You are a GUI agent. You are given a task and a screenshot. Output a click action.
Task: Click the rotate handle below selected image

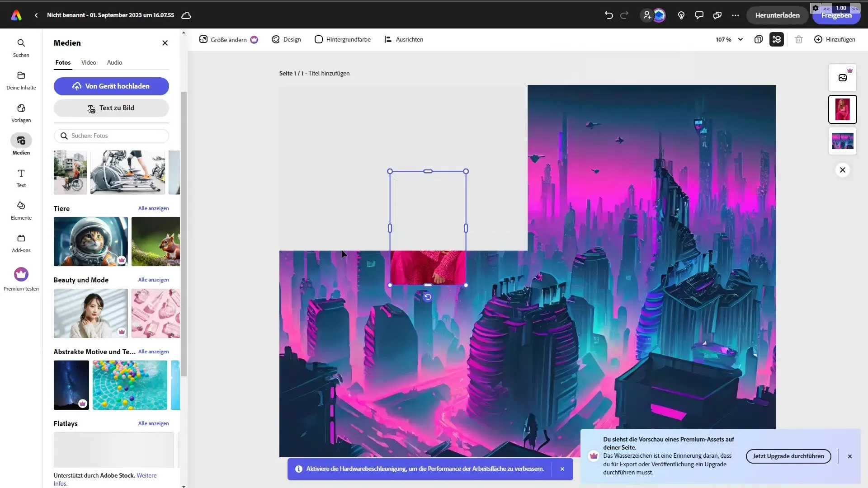tap(428, 297)
